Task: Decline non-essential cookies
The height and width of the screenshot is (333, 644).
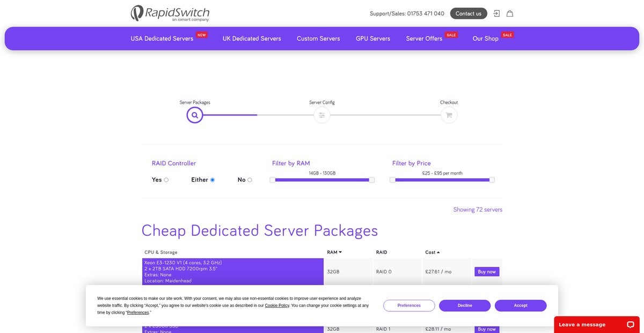Action: pyautogui.click(x=465, y=306)
